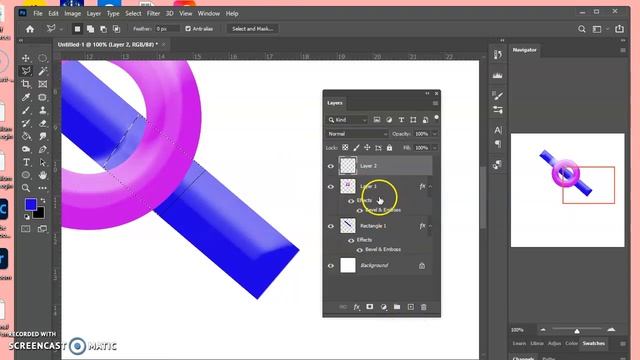This screenshot has height=360, width=640.
Task: Select the Move tool
Action: (26, 58)
